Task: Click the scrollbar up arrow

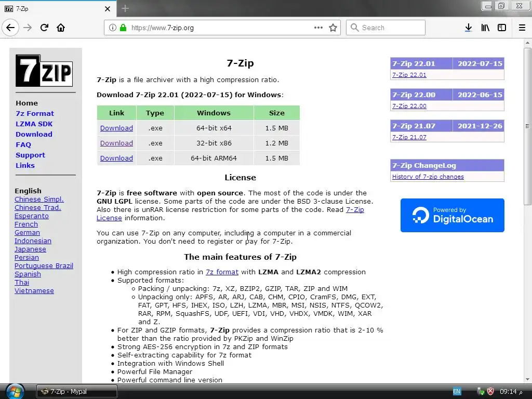Action: pyautogui.click(x=527, y=43)
